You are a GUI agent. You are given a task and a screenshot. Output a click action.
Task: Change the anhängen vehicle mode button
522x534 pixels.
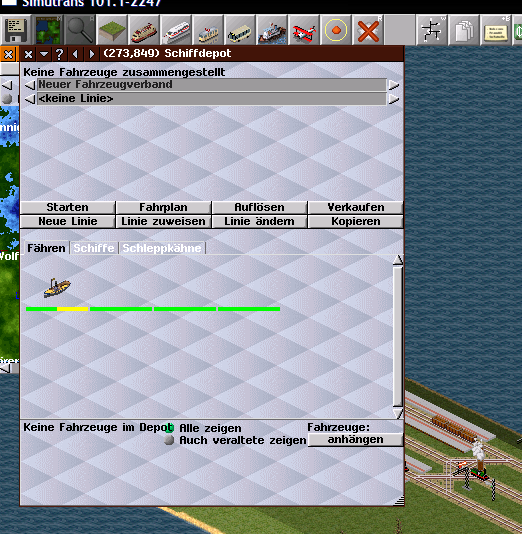pos(355,440)
